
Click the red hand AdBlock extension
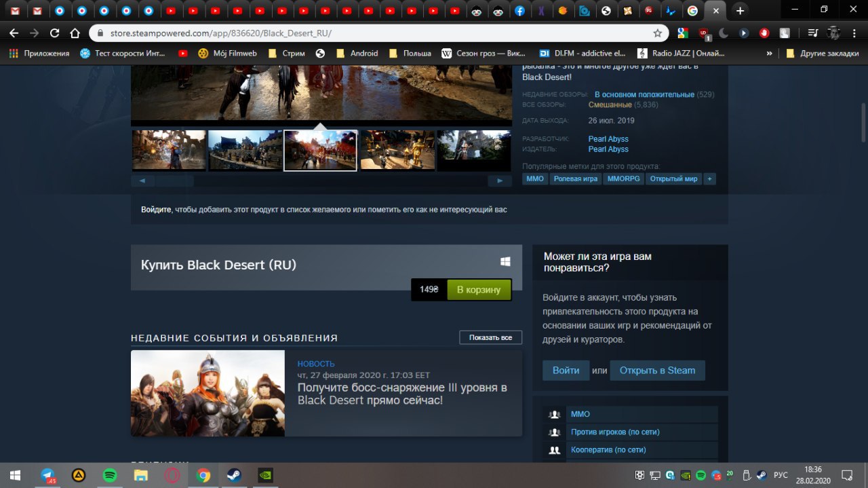[x=764, y=33]
